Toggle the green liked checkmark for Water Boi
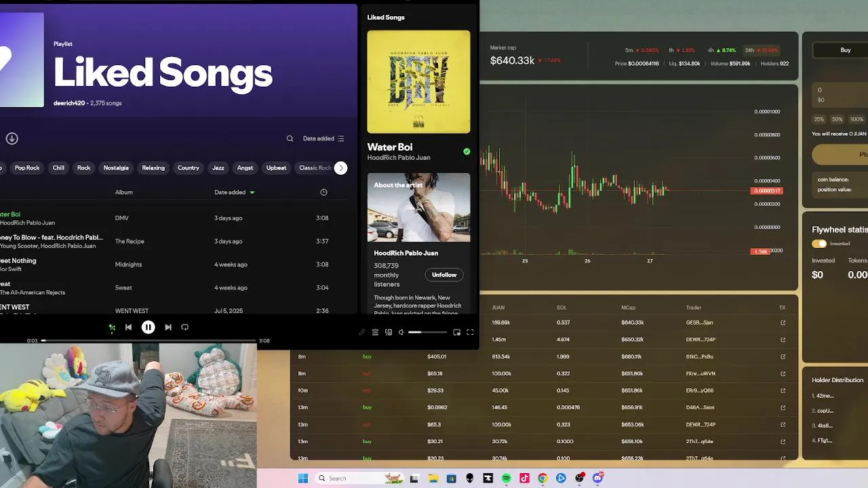The width and height of the screenshot is (868, 488). pyautogui.click(x=467, y=152)
